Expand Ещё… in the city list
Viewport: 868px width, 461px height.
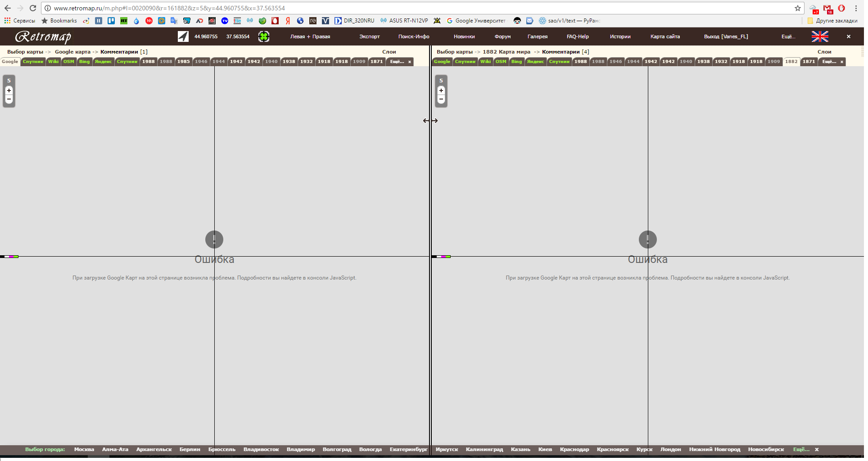[x=801, y=449]
